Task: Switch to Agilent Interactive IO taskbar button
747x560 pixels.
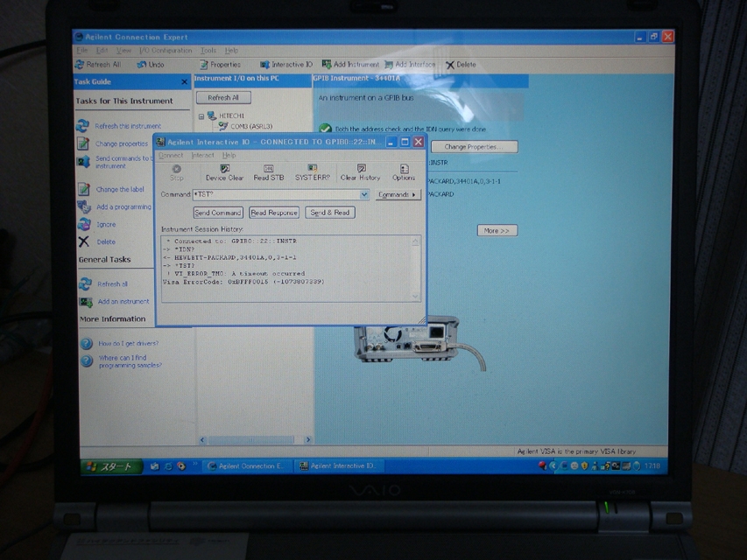Action: tap(338, 466)
